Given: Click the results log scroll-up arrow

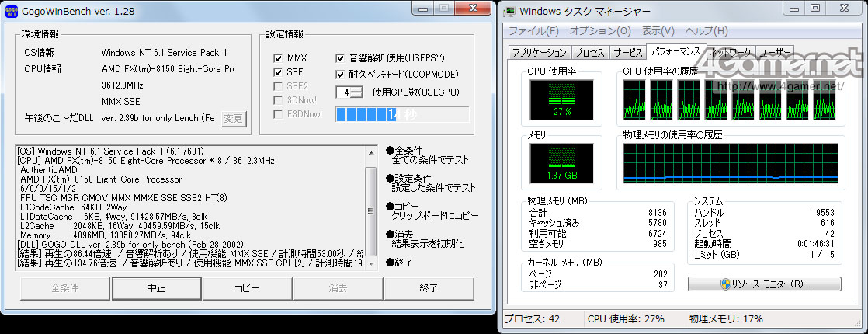Looking at the screenshot, I should coord(371,151).
